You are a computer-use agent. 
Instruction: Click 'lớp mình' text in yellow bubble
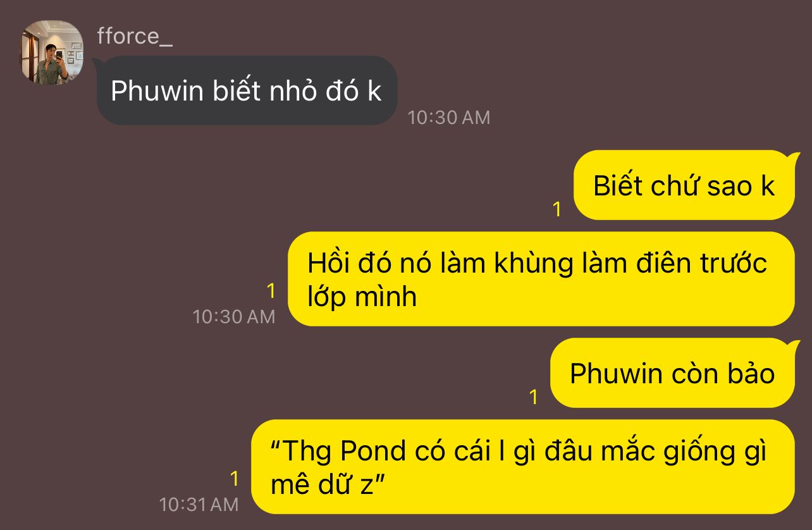pos(362,297)
